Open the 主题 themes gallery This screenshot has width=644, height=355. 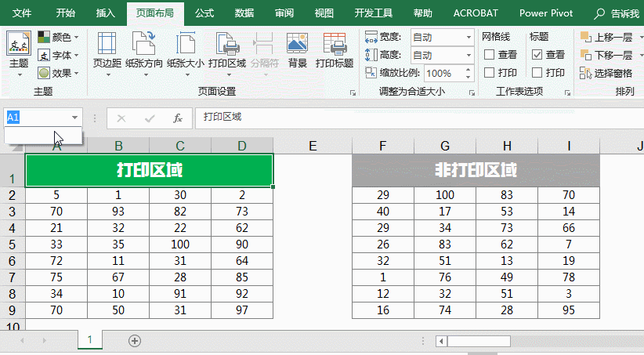pyautogui.click(x=19, y=52)
